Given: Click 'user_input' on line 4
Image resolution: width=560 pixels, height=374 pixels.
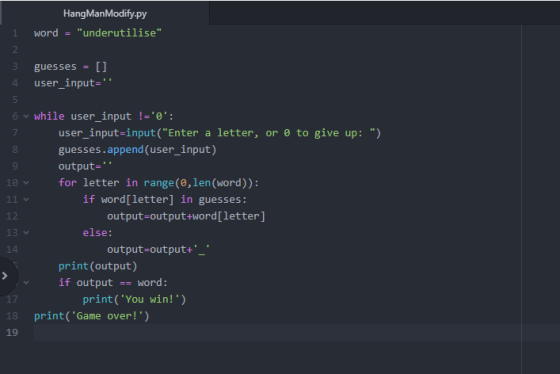Looking at the screenshot, I should 65,83.
